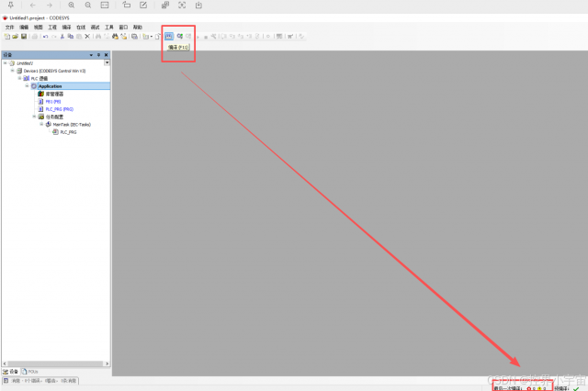This screenshot has width=588, height=391.
Task: Click the highlighted Build (F11) toolbar icon
Action: pos(169,36)
